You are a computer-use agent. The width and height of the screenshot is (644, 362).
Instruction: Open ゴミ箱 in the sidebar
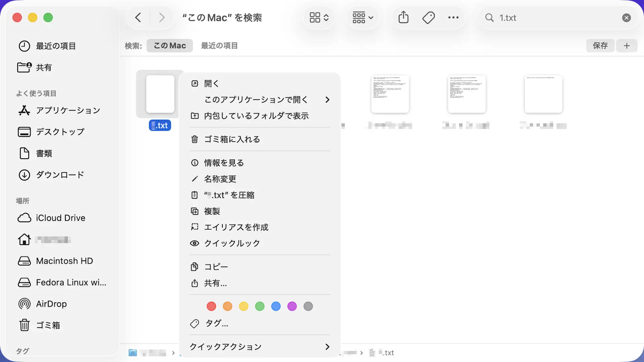[48, 325]
